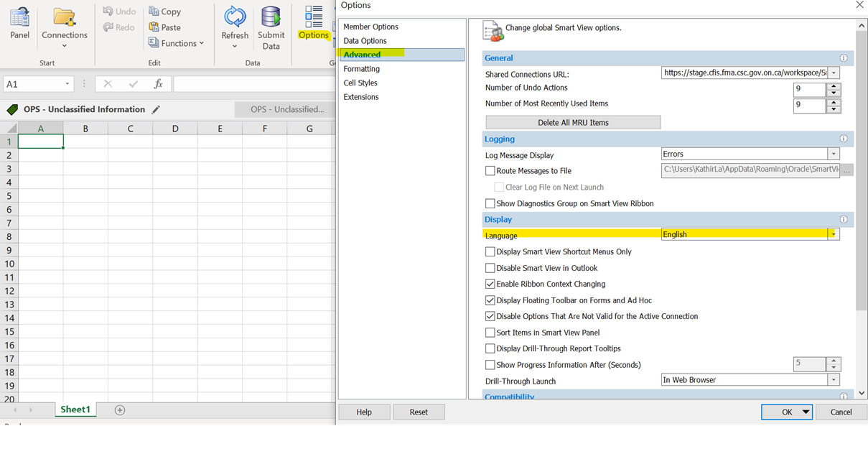Click the Submit Data icon
Image resolution: width=868 pixels, height=449 pixels.
[x=271, y=17]
